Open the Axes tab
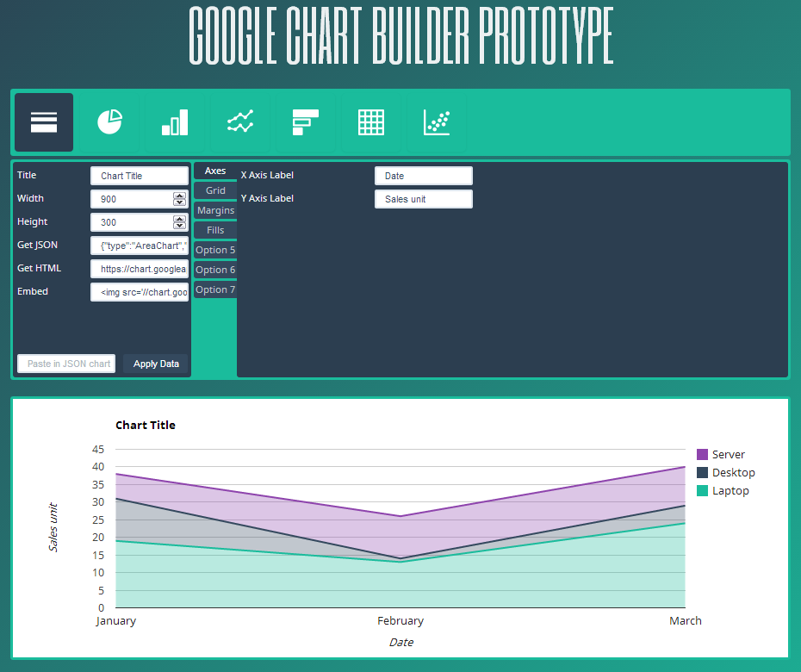The image size is (801, 672). click(215, 171)
